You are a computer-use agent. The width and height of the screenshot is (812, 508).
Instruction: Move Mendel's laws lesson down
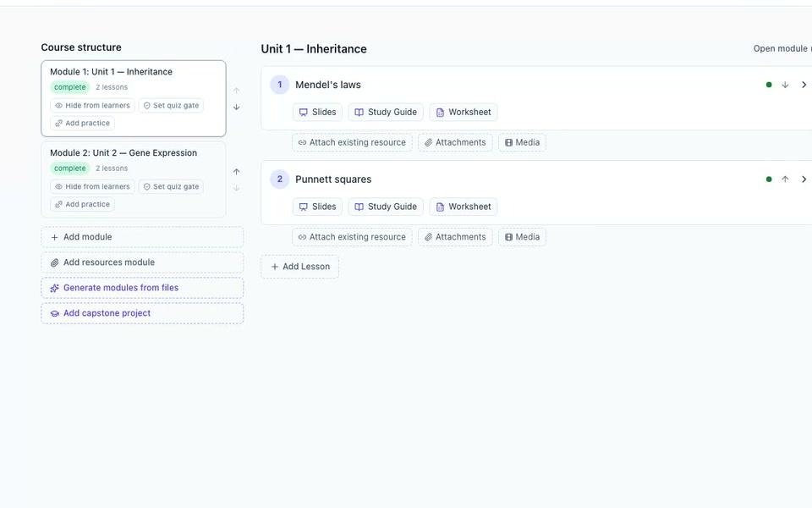[785, 85]
